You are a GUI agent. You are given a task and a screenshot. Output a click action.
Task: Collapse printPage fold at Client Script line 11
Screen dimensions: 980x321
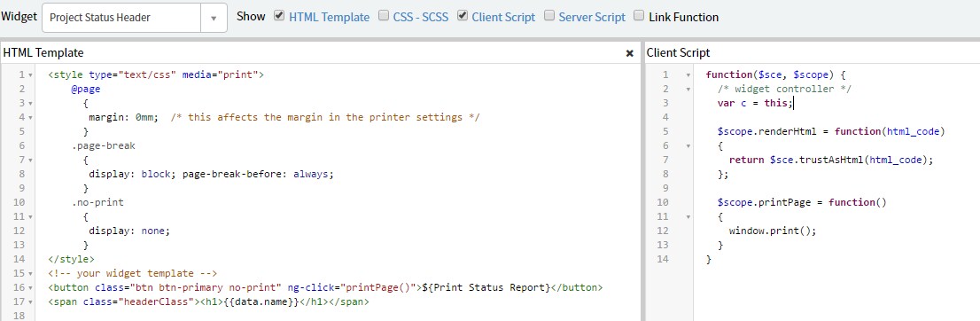(688, 216)
